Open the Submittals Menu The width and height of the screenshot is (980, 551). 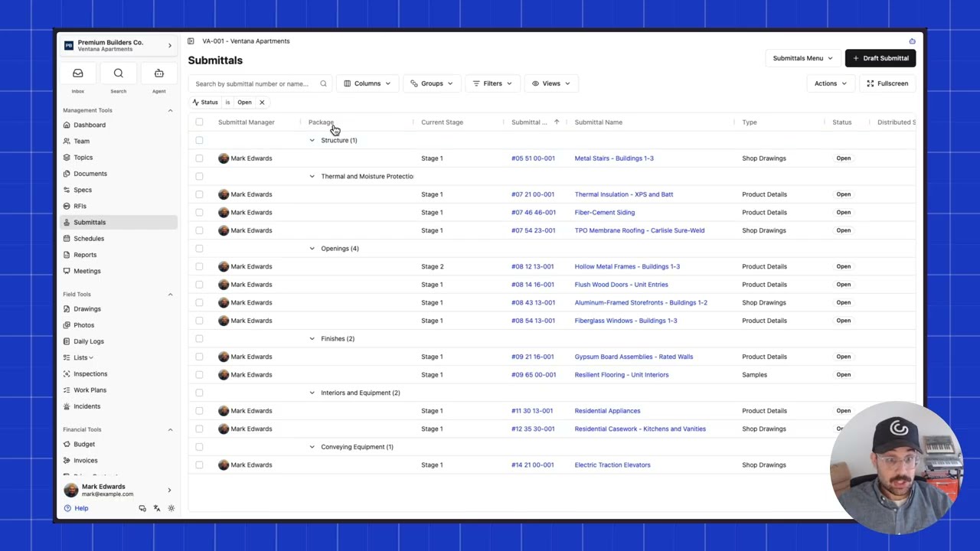tap(802, 58)
